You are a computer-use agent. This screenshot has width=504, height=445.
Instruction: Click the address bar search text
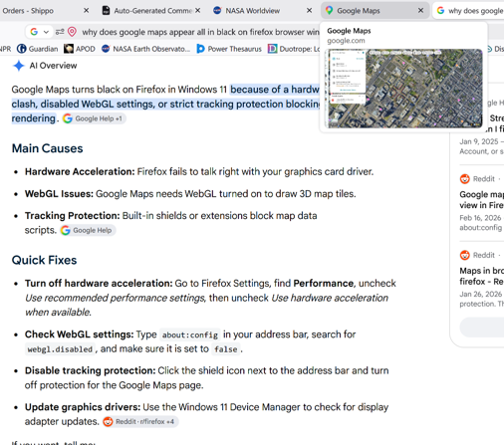pyautogui.click(x=200, y=32)
